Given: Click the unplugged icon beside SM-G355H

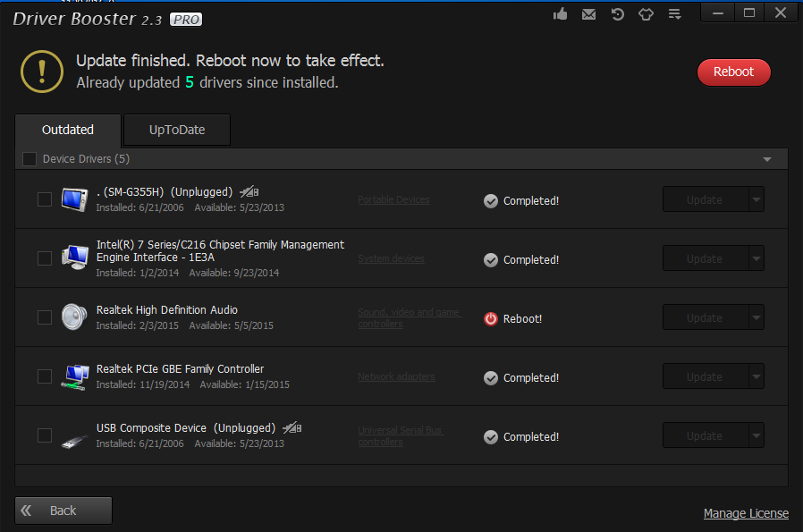Looking at the screenshot, I should pos(249,192).
